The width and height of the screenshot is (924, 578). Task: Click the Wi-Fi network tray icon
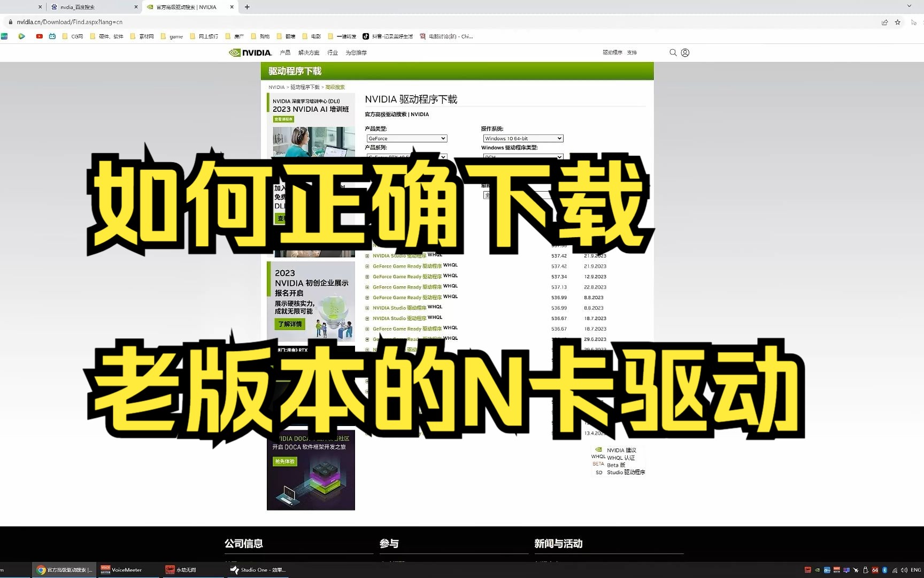[895, 570]
